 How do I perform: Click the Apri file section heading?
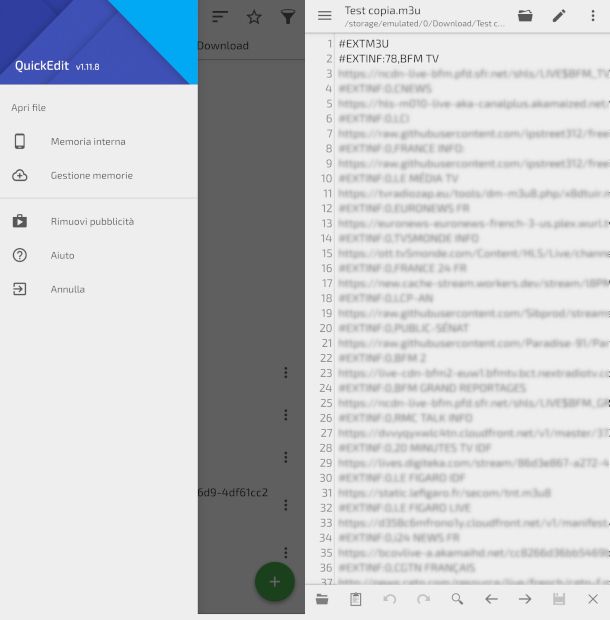[x=28, y=108]
